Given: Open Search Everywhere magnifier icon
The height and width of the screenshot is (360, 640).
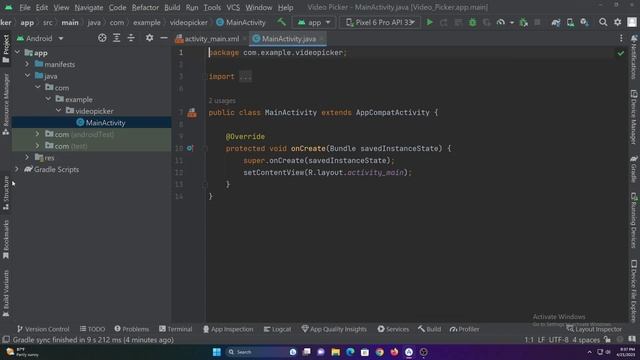Looking at the screenshot, I should pyautogui.click(x=603, y=22).
